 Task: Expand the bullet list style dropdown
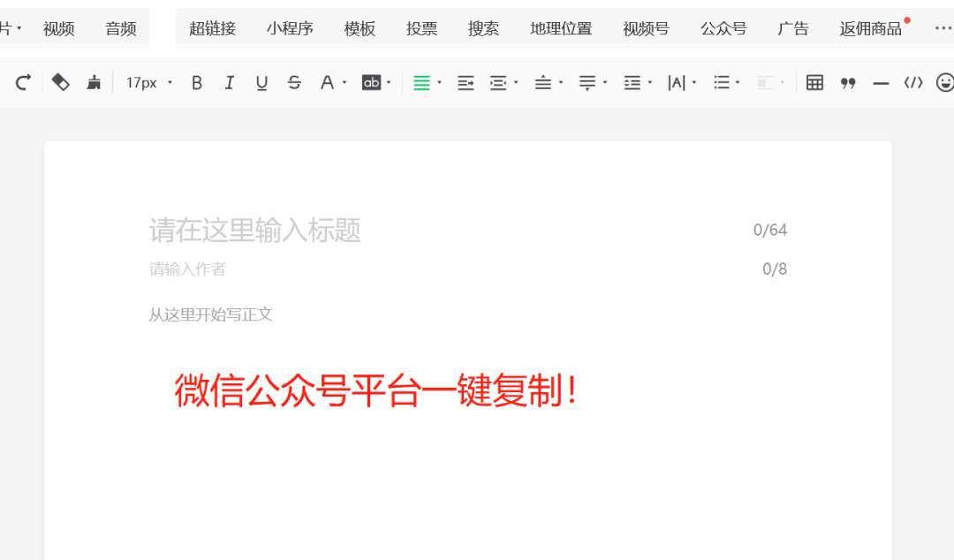point(738,83)
